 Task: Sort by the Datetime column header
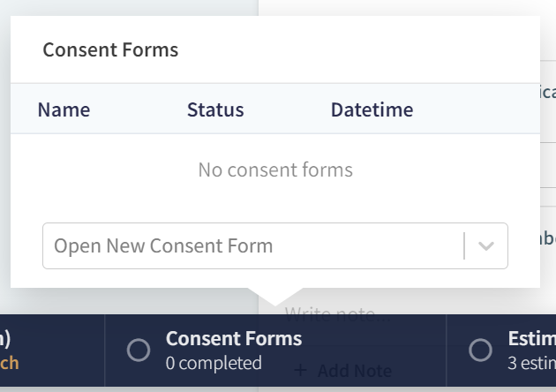coord(372,110)
